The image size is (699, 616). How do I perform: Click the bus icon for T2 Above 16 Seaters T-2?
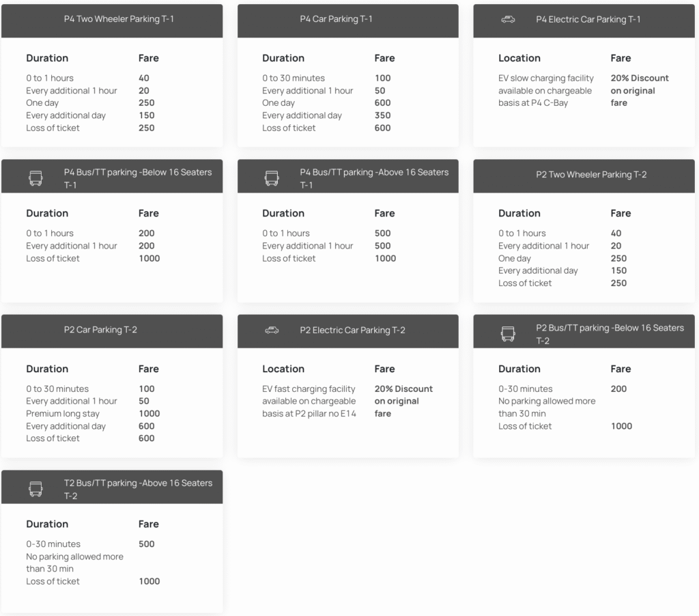(x=35, y=489)
